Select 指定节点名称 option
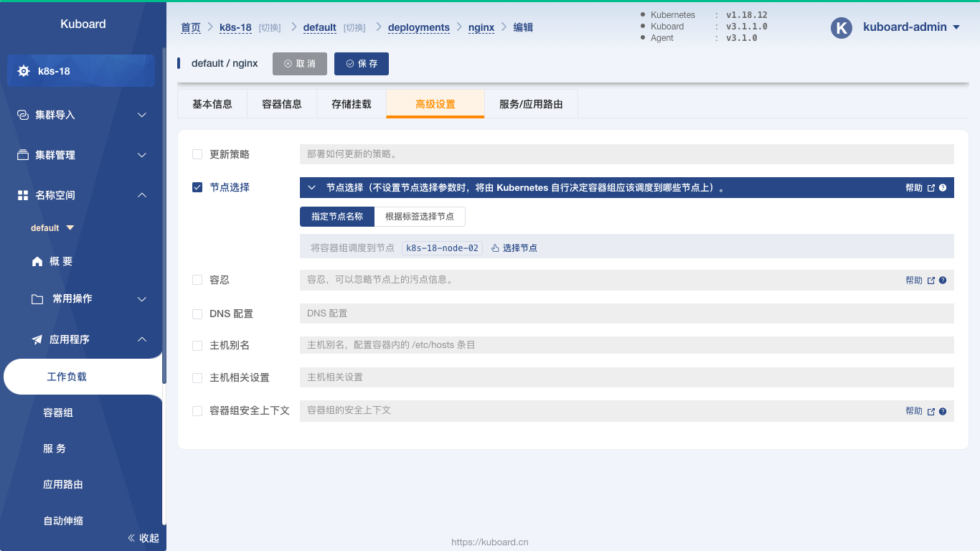The width and height of the screenshot is (980, 551). pos(337,217)
